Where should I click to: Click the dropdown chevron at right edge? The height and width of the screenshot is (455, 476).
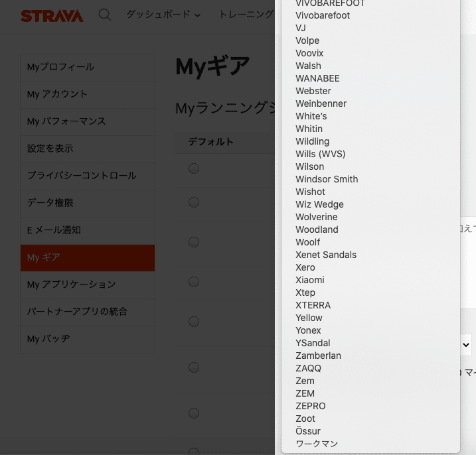(x=466, y=345)
